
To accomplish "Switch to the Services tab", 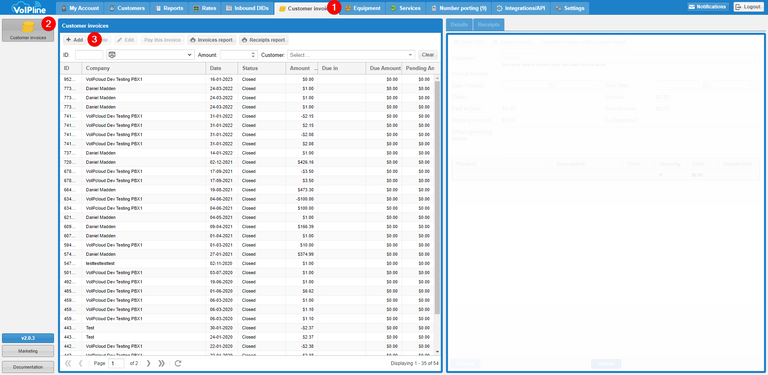I will pos(406,8).
